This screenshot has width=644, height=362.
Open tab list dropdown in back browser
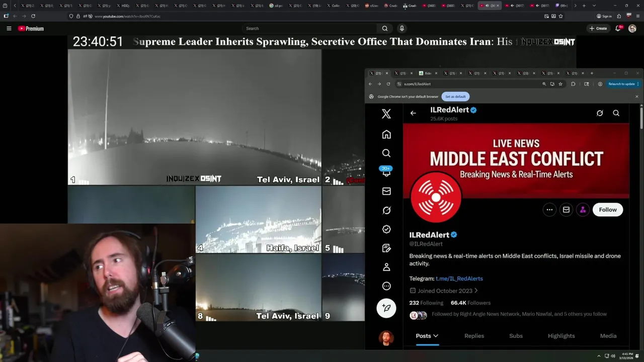[594, 6]
